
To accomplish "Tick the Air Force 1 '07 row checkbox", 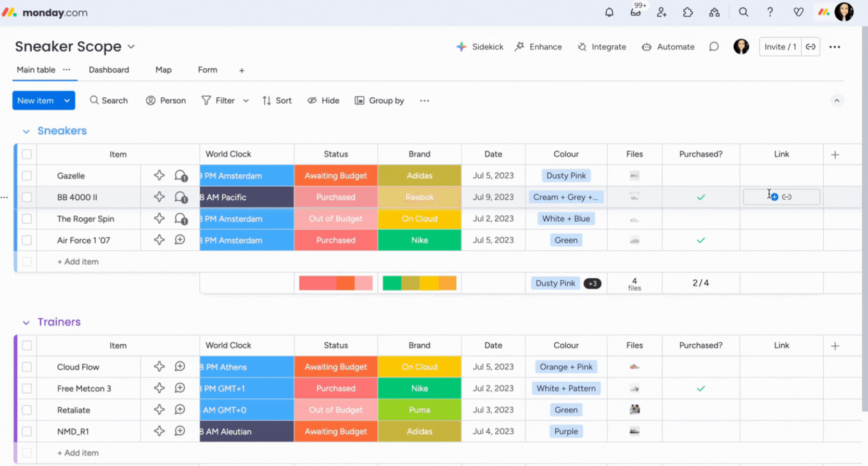I will (27, 240).
